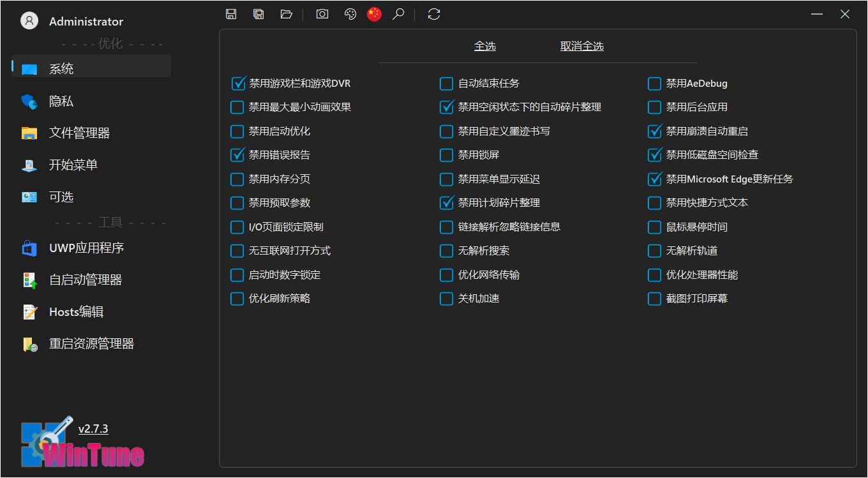Check 优化处理器性能
The image size is (868, 478).
(x=655, y=275)
